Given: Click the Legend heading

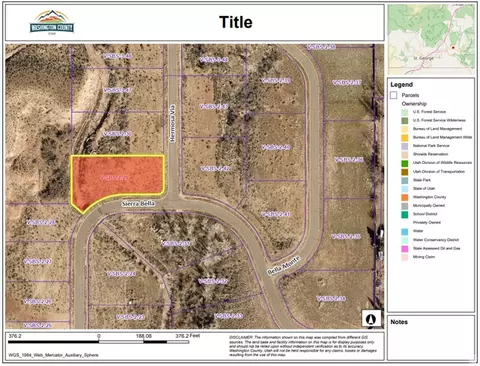Looking at the screenshot, I should (x=402, y=85).
